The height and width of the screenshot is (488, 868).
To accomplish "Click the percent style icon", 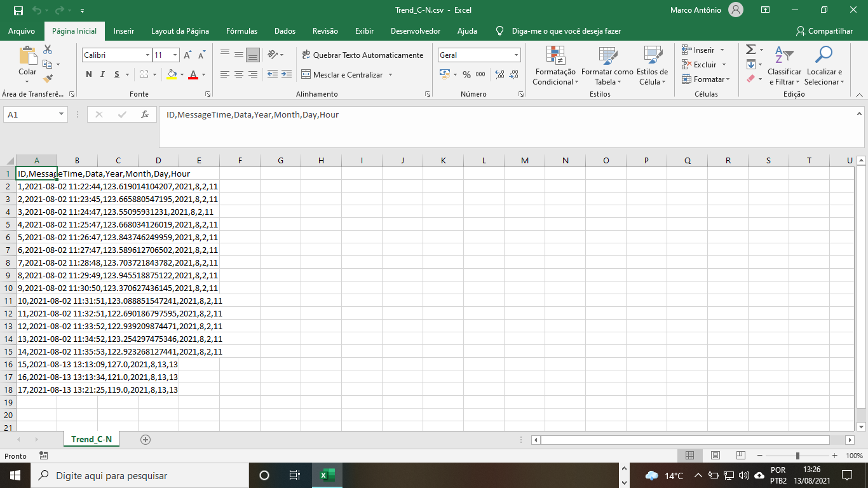I will (466, 75).
